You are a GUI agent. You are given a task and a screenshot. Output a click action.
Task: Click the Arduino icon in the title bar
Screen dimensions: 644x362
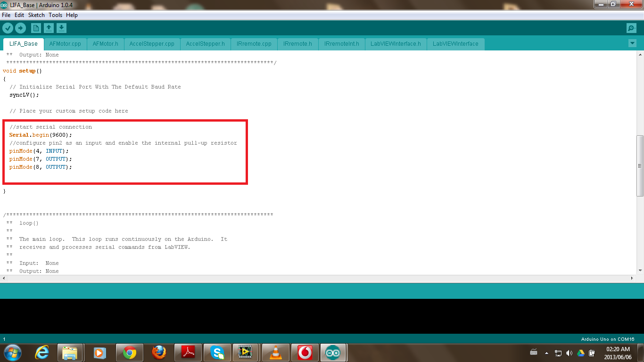(4, 4)
